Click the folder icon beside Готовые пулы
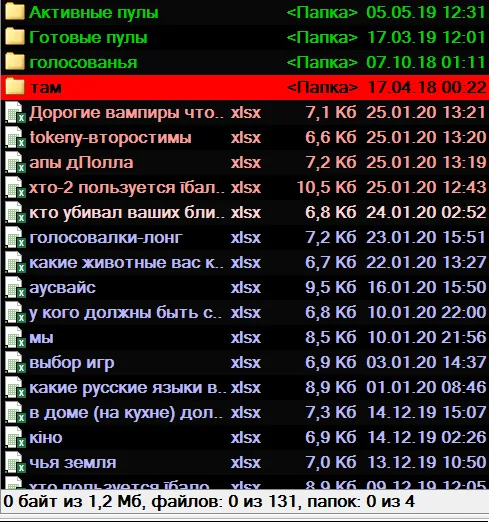Screen dimensions: 489x522 click(x=15, y=37)
